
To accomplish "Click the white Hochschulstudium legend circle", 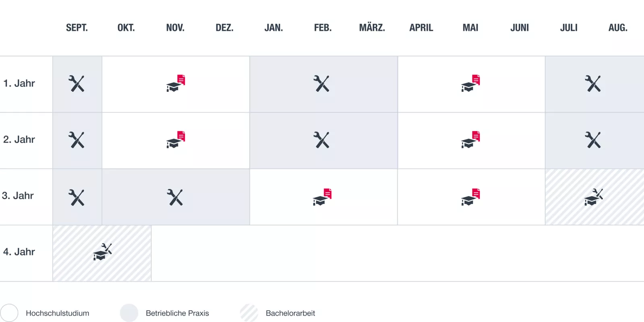I will point(9,313).
